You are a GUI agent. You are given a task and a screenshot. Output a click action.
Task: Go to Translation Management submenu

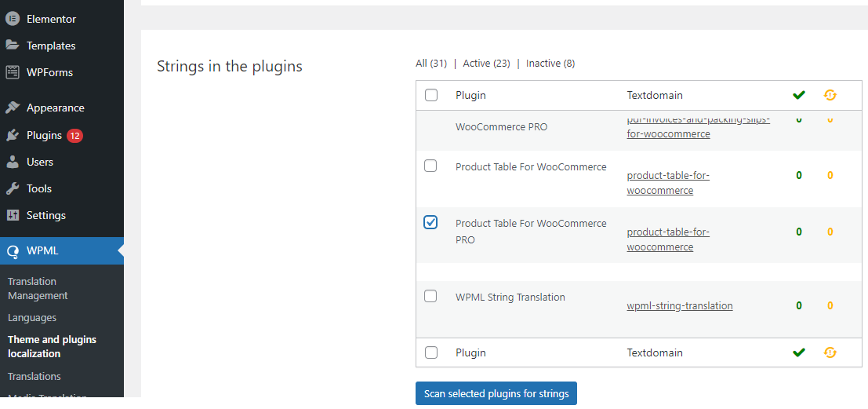click(x=38, y=288)
